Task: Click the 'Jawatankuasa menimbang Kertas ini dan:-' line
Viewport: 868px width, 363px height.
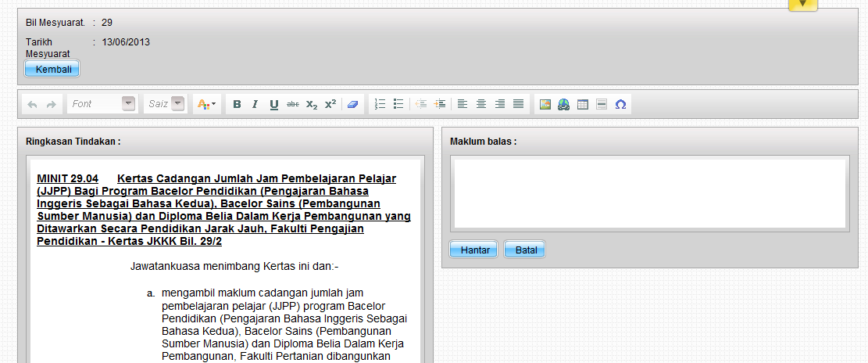Action: tap(234, 267)
